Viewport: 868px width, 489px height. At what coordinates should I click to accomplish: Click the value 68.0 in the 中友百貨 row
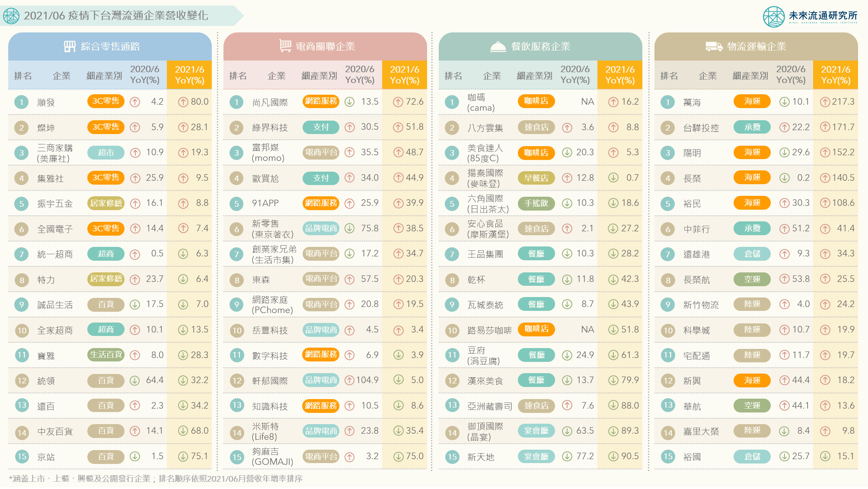200,431
